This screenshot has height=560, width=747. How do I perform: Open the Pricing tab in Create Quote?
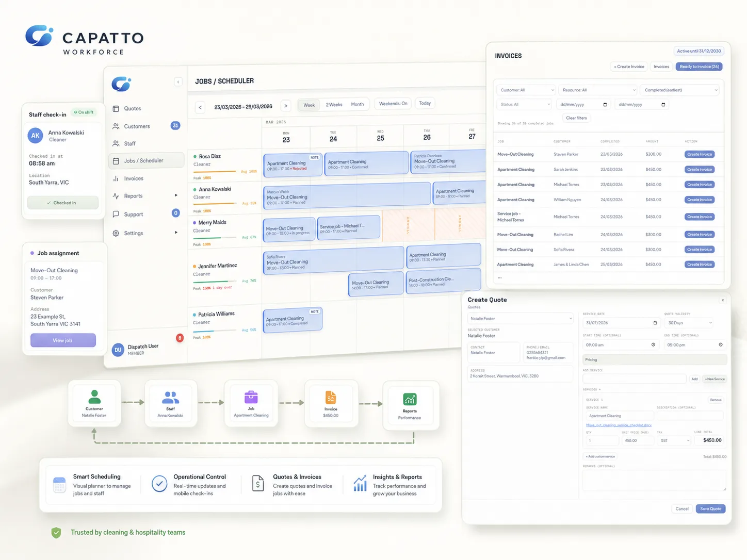click(x=655, y=359)
